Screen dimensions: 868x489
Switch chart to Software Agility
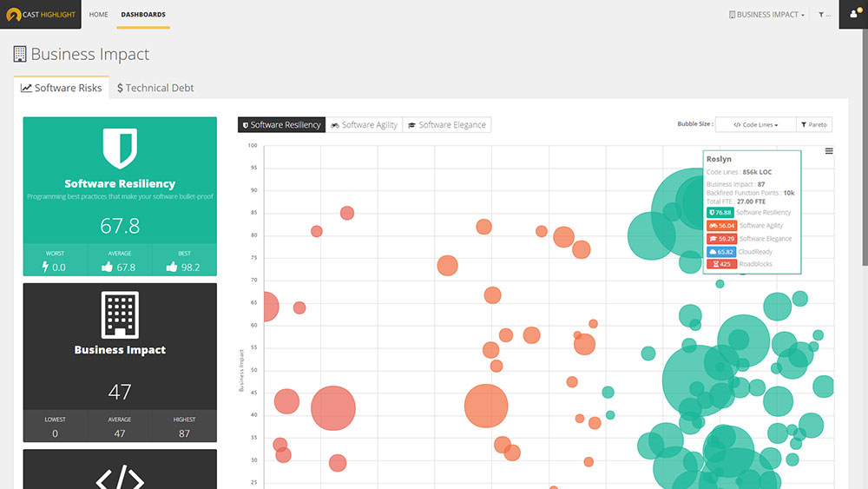click(364, 125)
